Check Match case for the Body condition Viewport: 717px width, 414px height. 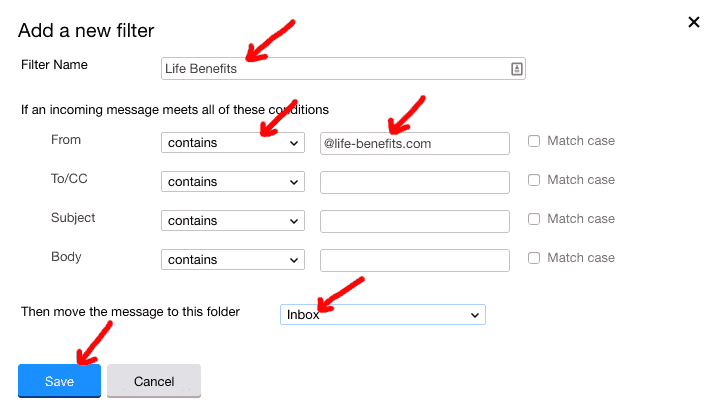coord(534,258)
